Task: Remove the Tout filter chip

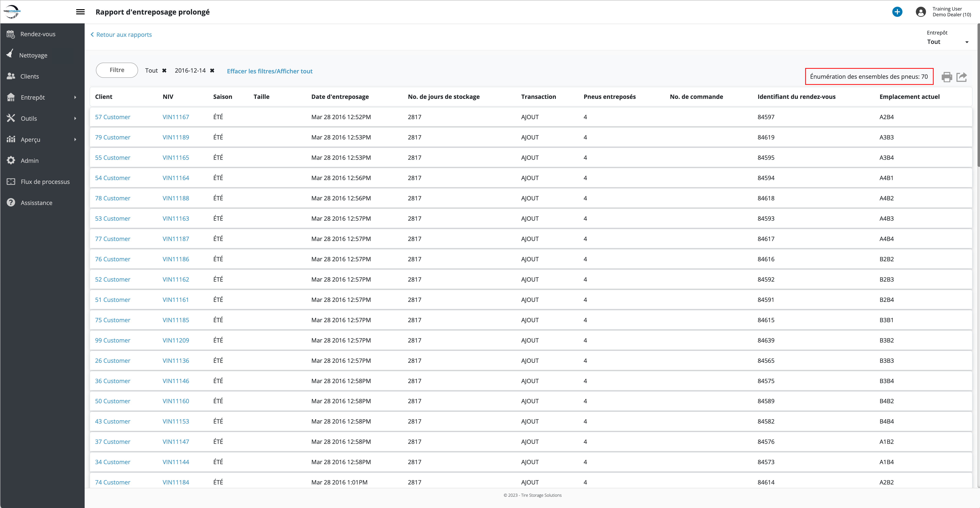Action: 164,71
